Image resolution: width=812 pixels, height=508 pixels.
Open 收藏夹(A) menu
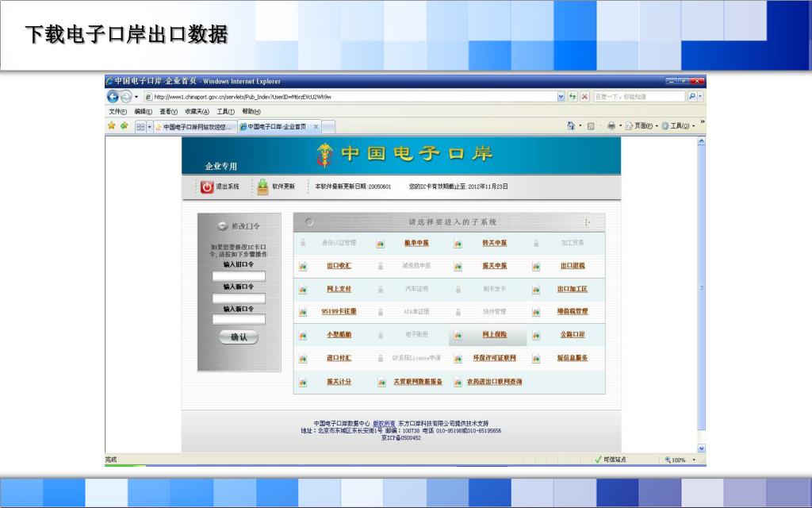tap(197, 111)
